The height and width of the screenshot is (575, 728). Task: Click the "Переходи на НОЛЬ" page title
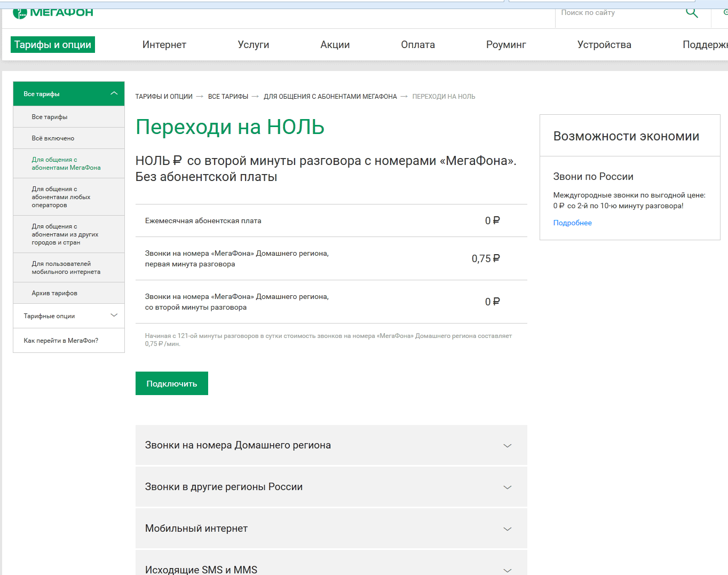230,127
